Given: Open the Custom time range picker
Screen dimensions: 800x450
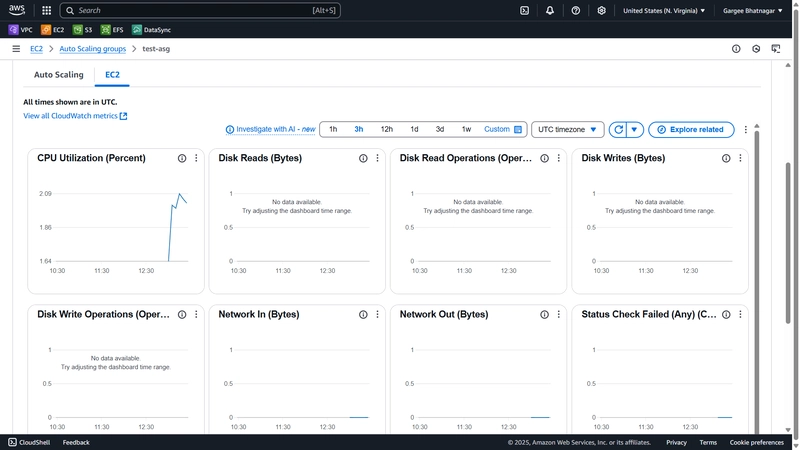Looking at the screenshot, I should [503, 130].
